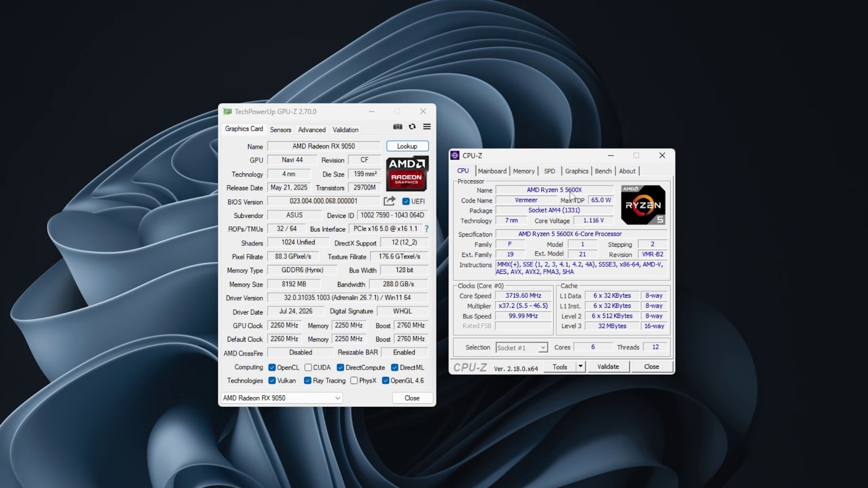Click the AMD CrossFire Disabled field
The image size is (868, 488).
[301, 352]
